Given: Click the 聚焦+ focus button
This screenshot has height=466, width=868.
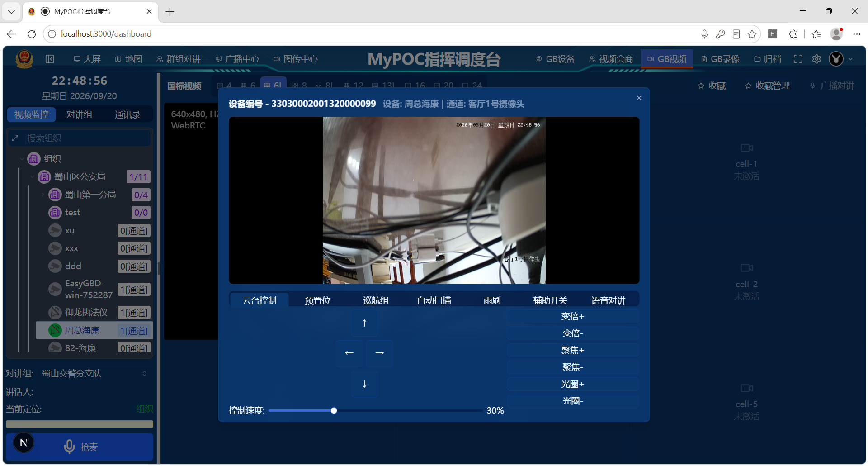Looking at the screenshot, I should (573, 350).
